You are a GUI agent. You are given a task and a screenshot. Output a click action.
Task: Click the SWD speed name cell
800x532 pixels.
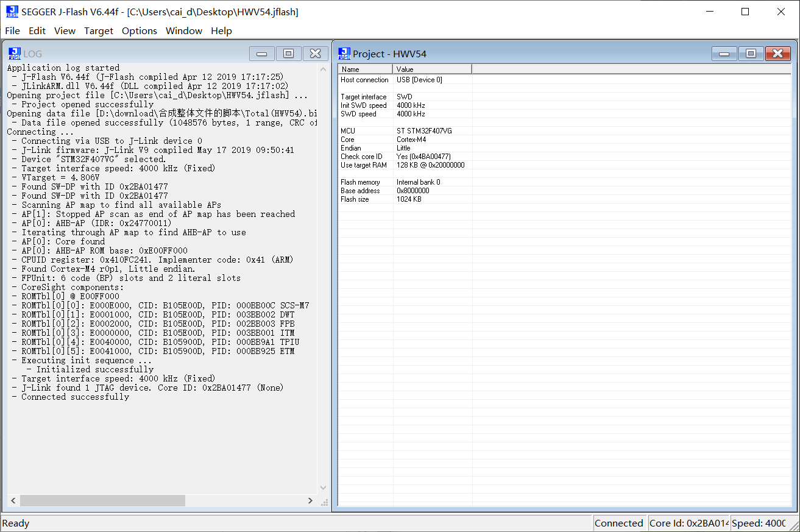point(359,114)
